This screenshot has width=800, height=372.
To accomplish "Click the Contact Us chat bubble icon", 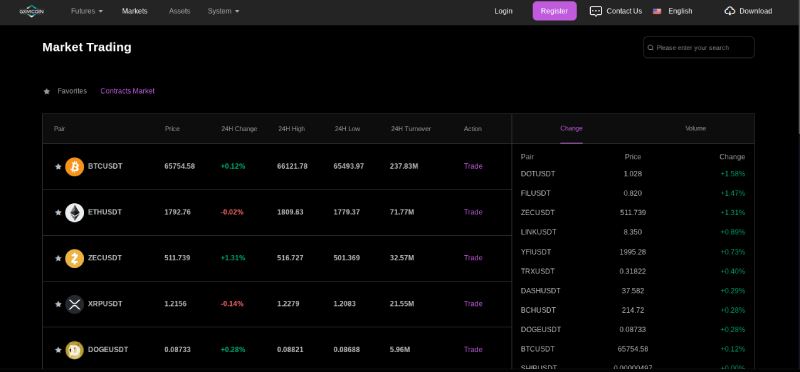I will (x=595, y=11).
